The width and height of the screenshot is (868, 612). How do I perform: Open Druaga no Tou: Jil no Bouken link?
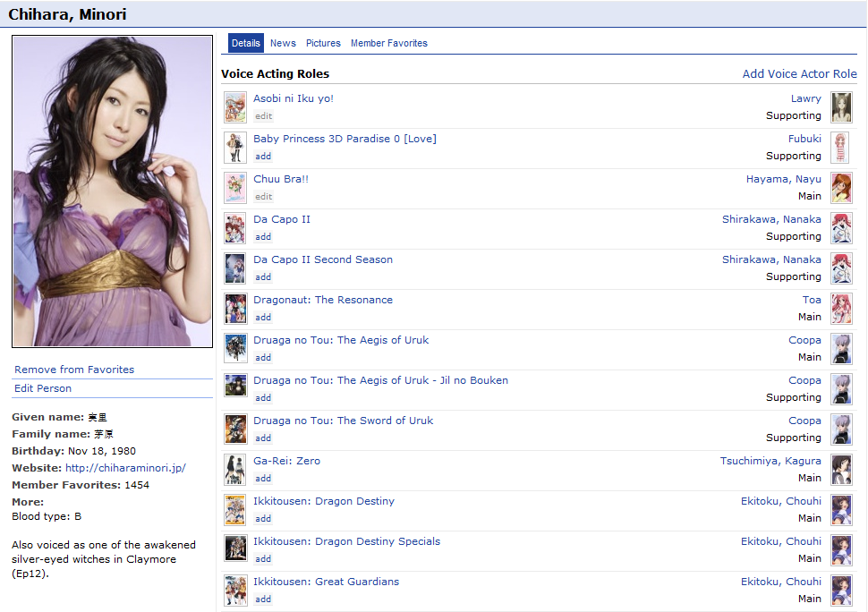pos(381,380)
